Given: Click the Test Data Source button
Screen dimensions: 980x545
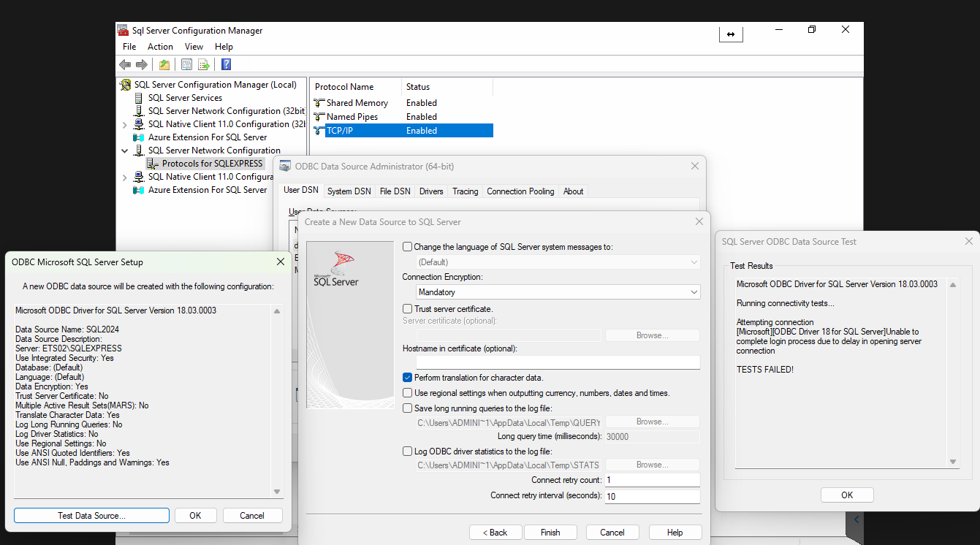Looking at the screenshot, I should pyautogui.click(x=91, y=515).
